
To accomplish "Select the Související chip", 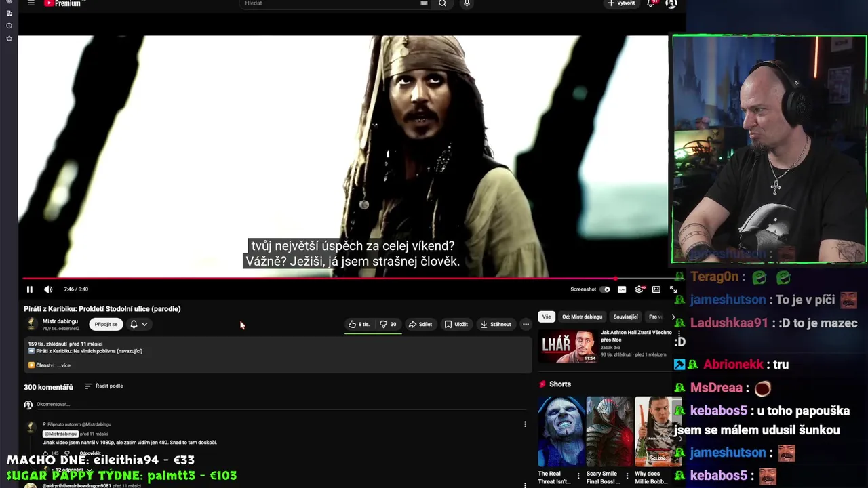I will coord(625,317).
